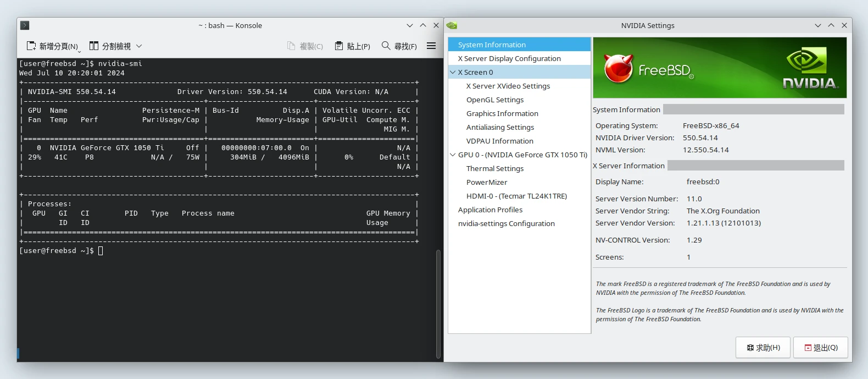The image size is (868, 379).
Task: Collapse the GPU 0 GeForce GTX 1050 Ti node
Action: [453, 155]
